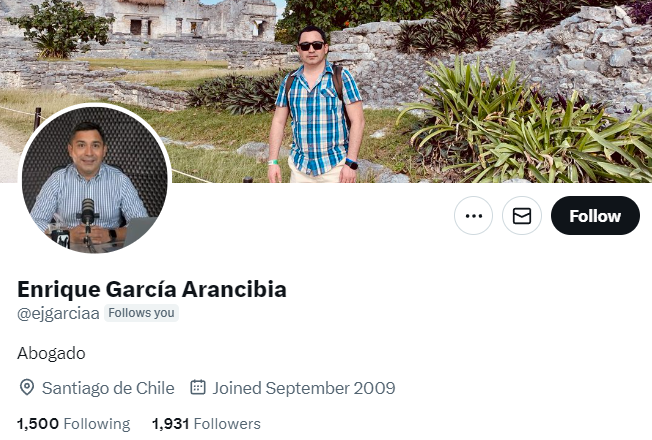Image resolution: width=652 pixels, height=440 pixels.
Task: Click the Santiago de Chile location text
Action: (x=108, y=388)
